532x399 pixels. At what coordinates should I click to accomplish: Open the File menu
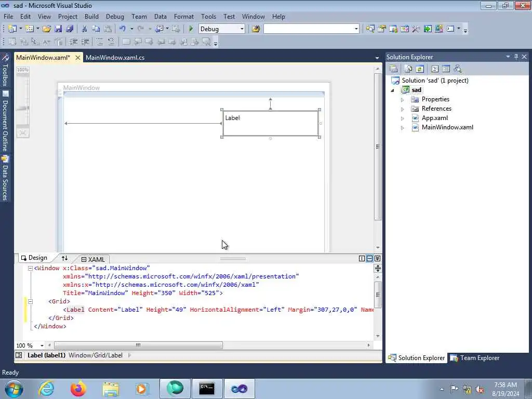(x=8, y=16)
